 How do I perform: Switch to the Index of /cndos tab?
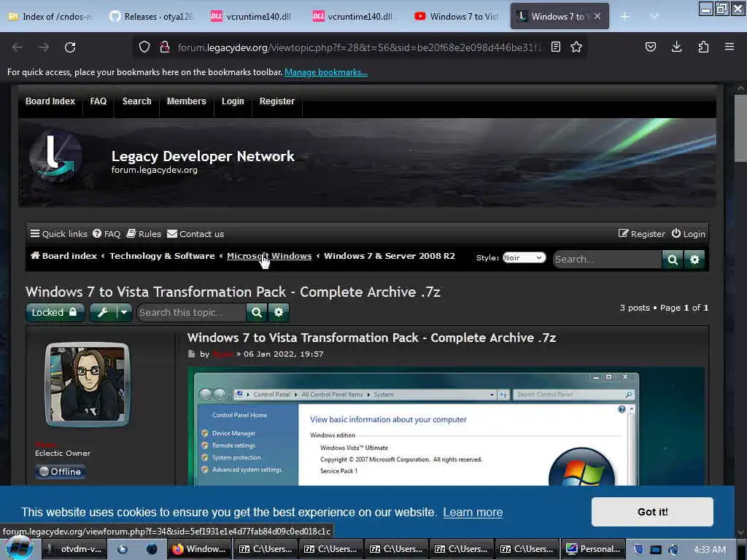click(x=50, y=16)
